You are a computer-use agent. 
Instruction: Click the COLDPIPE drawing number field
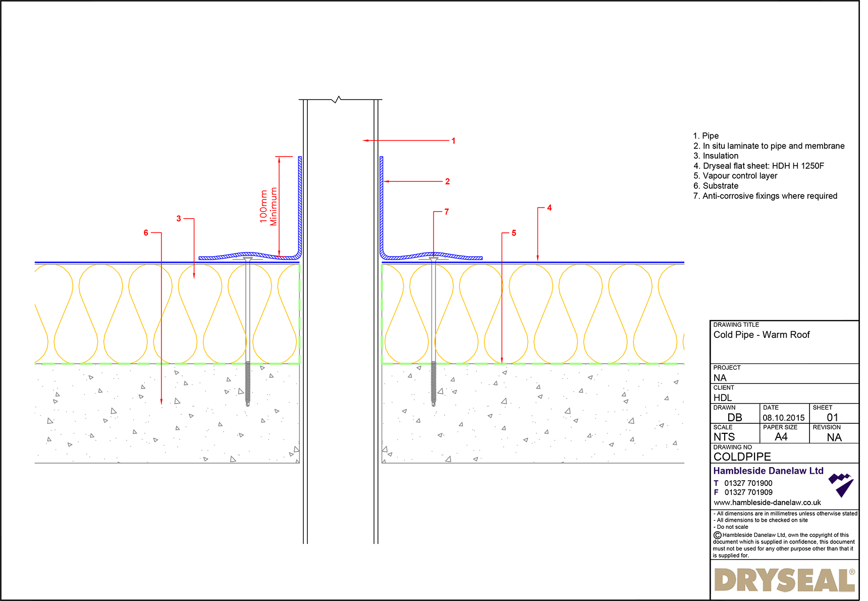pos(741,457)
